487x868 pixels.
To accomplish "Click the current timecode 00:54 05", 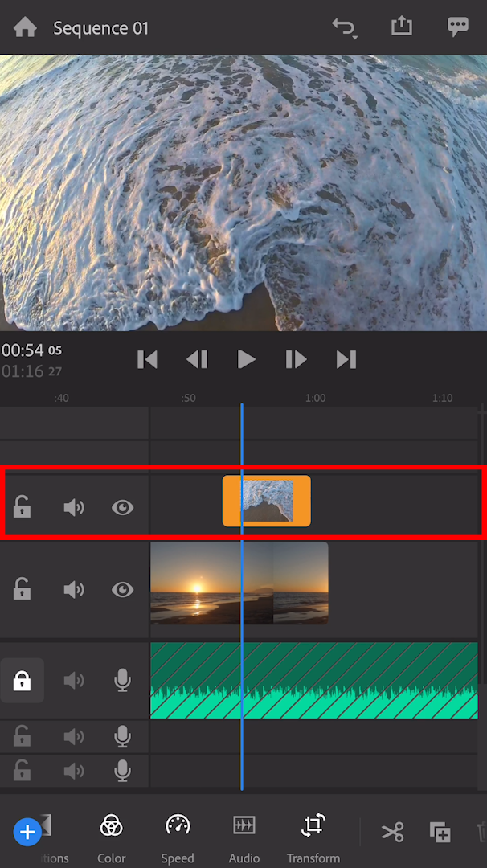I will coord(31,350).
